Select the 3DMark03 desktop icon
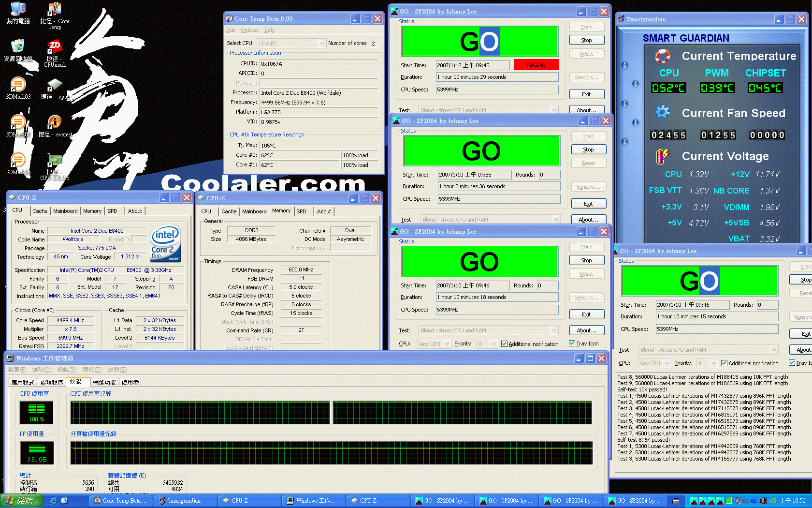Viewport: 812px width, 508px height. (18, 88)
